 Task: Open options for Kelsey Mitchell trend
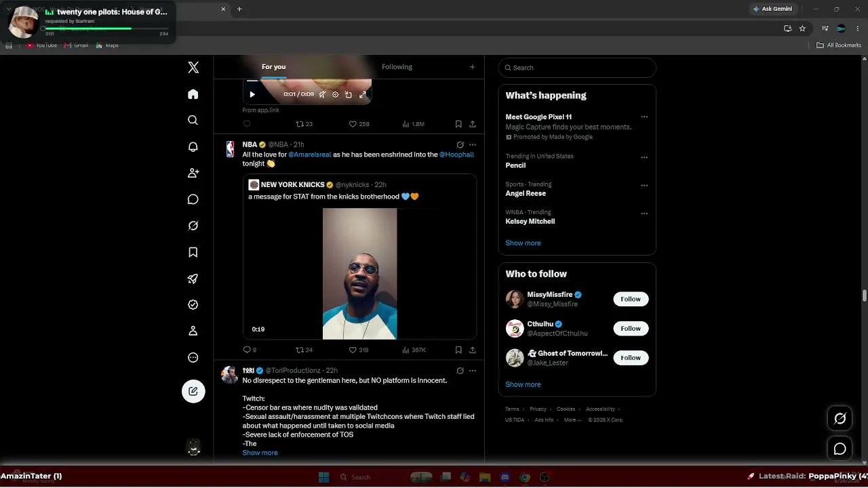pos(644,213)
